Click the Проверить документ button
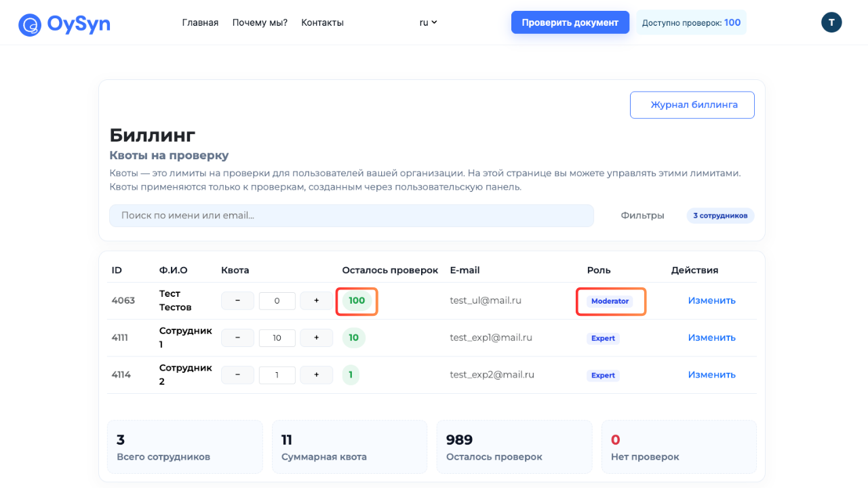The height and width of the screenshot is (488, 868). pos(570,22)
